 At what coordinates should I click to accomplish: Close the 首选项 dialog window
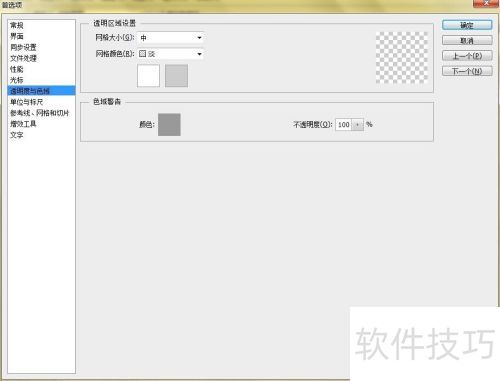pos(486,3)
